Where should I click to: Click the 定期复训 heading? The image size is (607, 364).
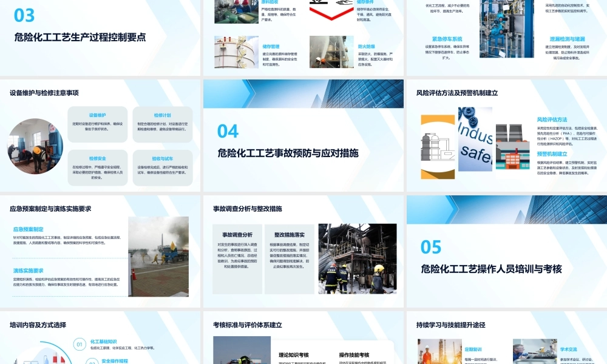473,349
